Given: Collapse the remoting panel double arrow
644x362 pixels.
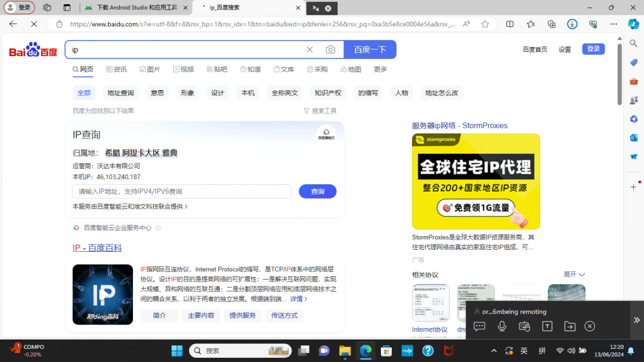Looking at the screenshot, I should point(636,320).
